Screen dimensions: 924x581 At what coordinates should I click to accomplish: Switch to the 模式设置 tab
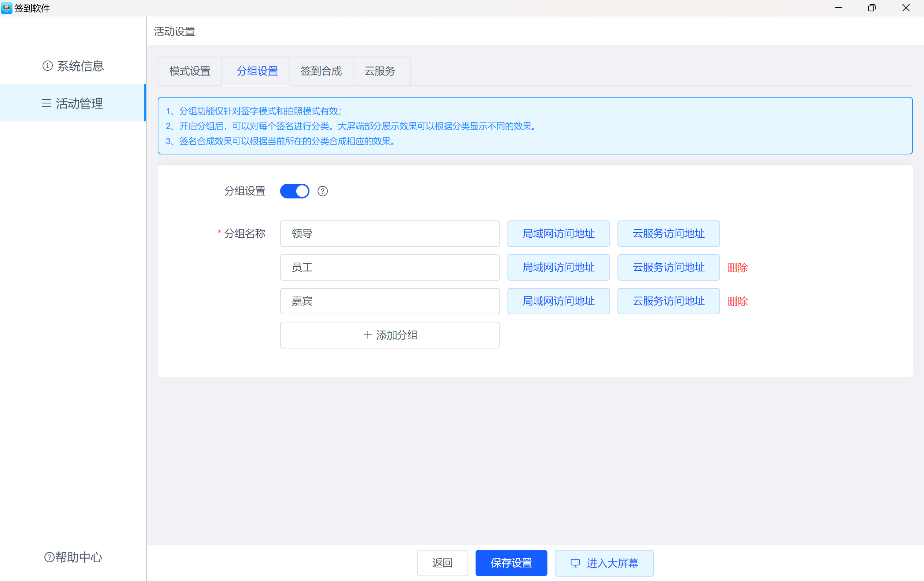[190, 71]
